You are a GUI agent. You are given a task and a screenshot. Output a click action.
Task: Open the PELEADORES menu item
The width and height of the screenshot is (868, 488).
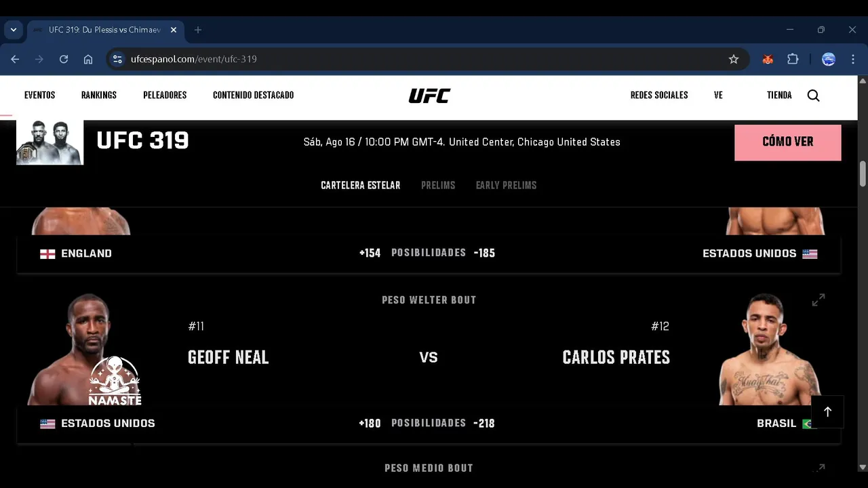click(165, 95)
